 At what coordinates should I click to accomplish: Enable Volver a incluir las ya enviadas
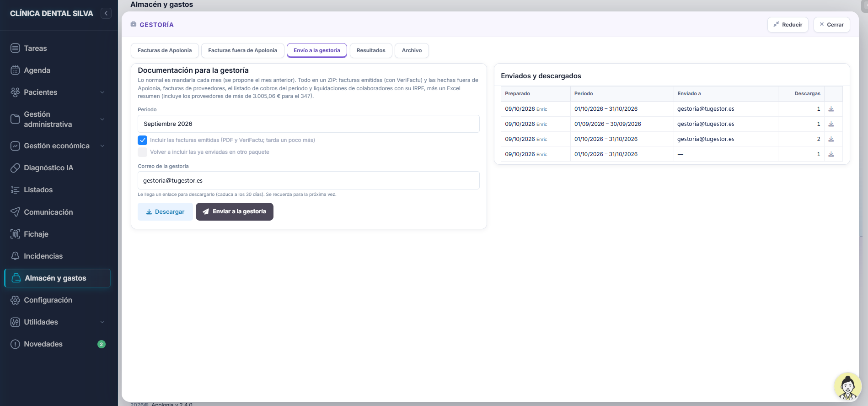click(143, 152)
